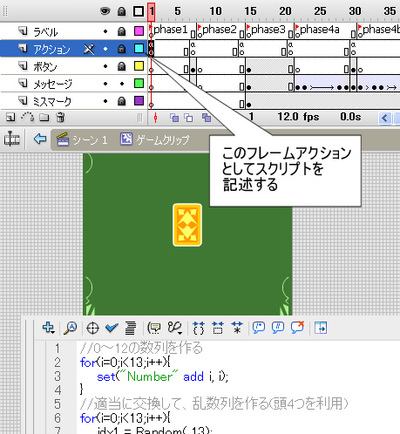Collapse the selected code section
The height and width of the screenshot is (434, 400).
tap(218, 328)
